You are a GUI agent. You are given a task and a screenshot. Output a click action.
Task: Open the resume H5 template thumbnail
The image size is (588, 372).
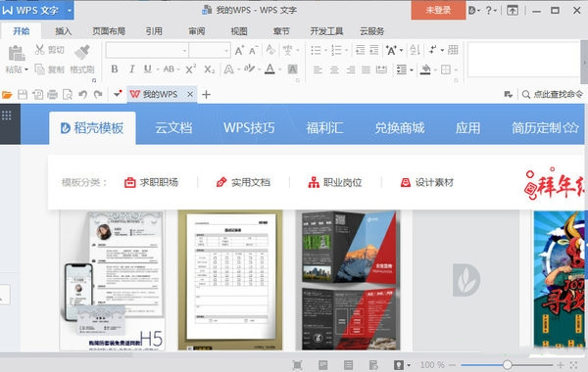pyautogui.click(x=112, y=281)
